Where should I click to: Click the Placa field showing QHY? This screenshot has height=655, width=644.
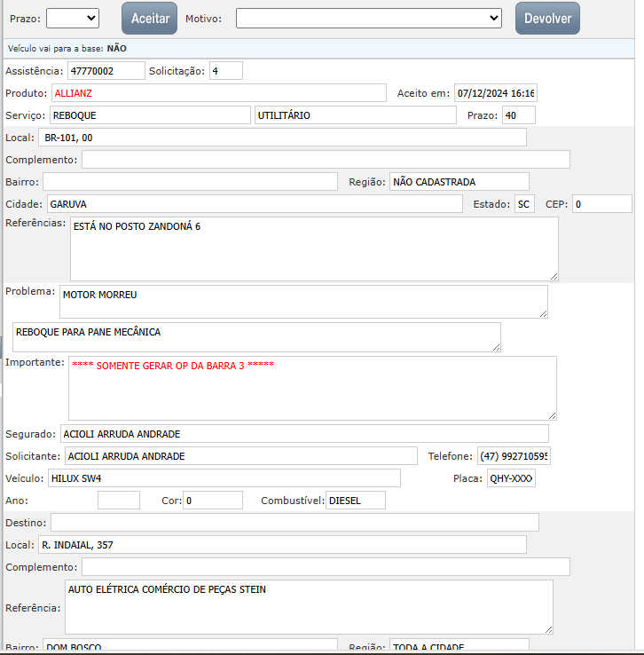pyautogui.click(x=511, y=478)
